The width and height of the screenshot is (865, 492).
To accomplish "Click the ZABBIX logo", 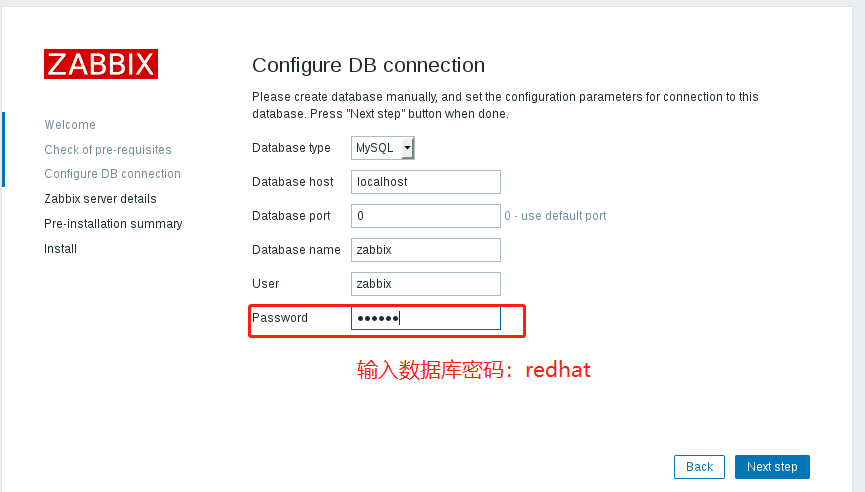I will tap(101, 64).
